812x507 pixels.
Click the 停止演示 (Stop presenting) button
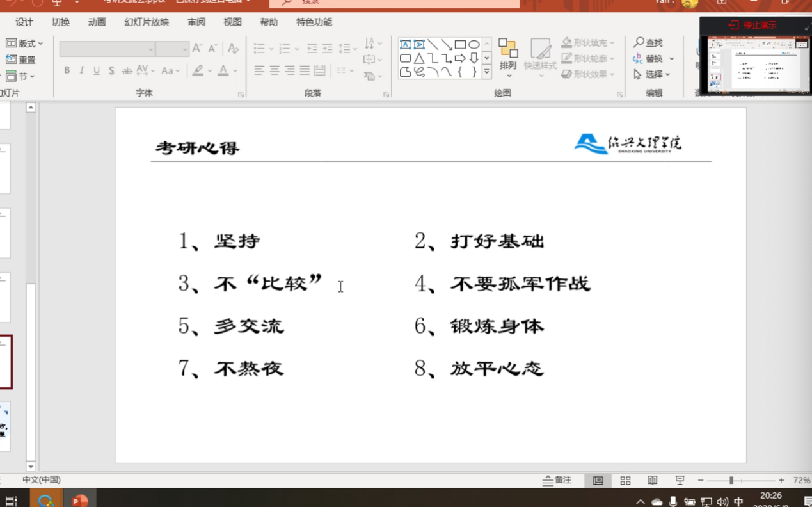(753, 26)
